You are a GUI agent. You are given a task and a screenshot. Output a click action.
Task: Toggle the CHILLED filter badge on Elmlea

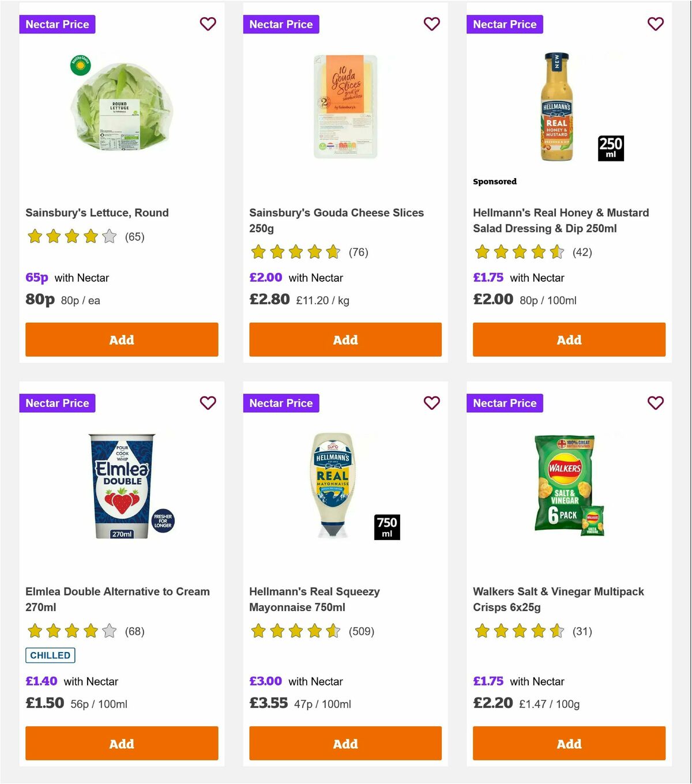click(50, 655)
